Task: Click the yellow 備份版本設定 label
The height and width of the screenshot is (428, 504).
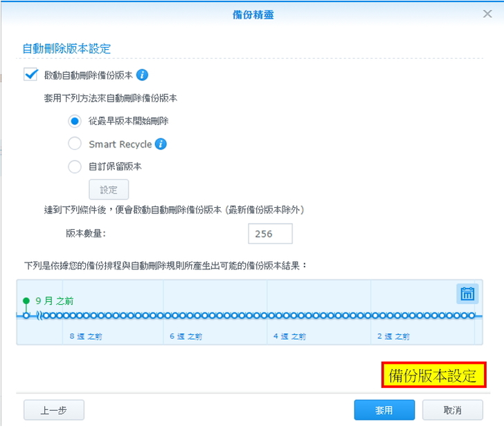Action: click(x=433, y=376)
